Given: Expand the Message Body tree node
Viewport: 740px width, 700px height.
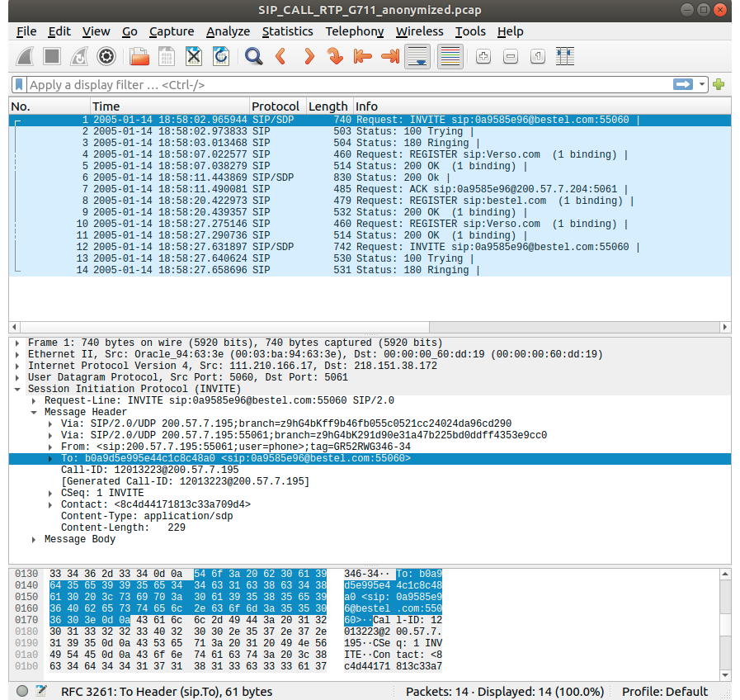Looking at the screenshot, I should (x=34, y=539).
